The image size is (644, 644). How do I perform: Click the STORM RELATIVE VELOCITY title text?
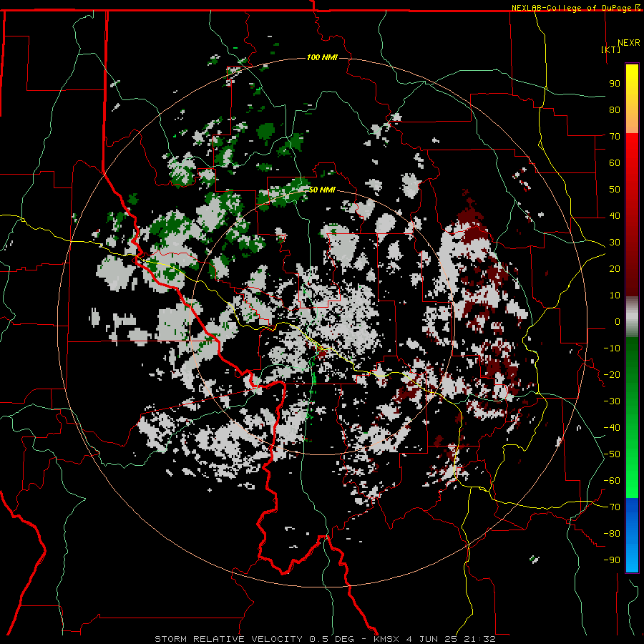tap(228, 639)
